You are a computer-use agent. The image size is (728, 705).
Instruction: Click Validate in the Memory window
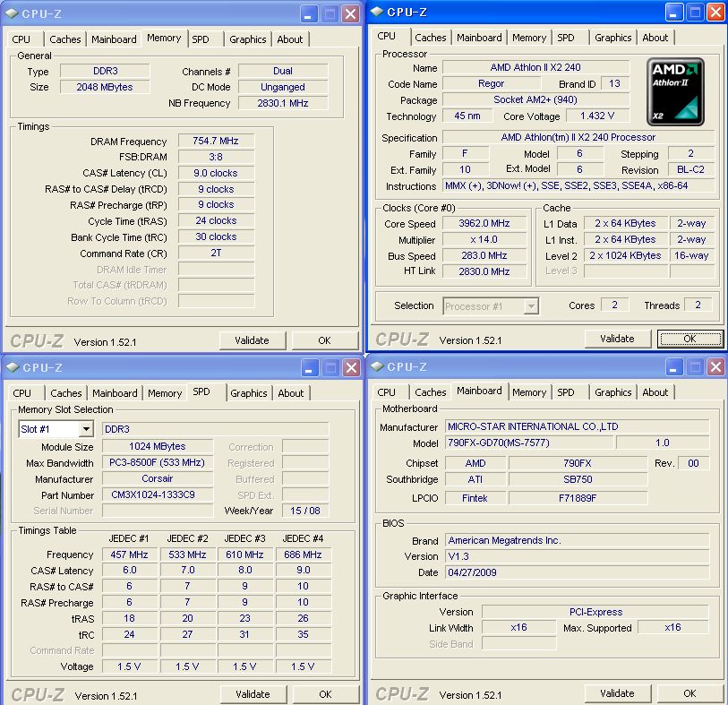tap(253, 340)
